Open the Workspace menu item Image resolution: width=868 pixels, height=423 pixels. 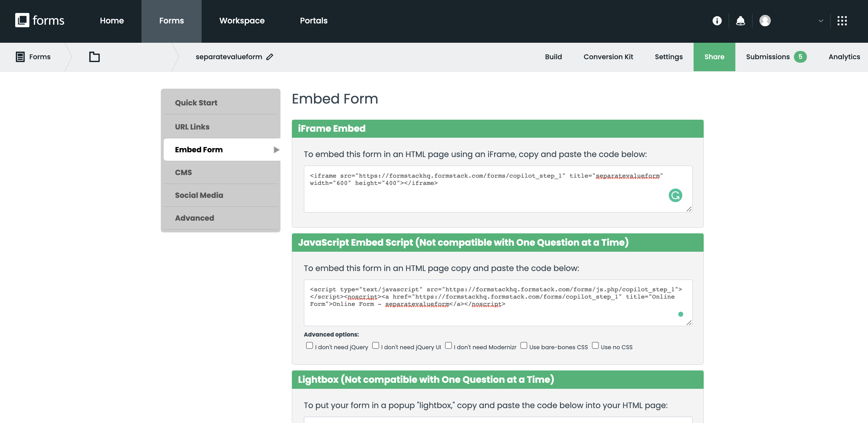pos(242,21)
